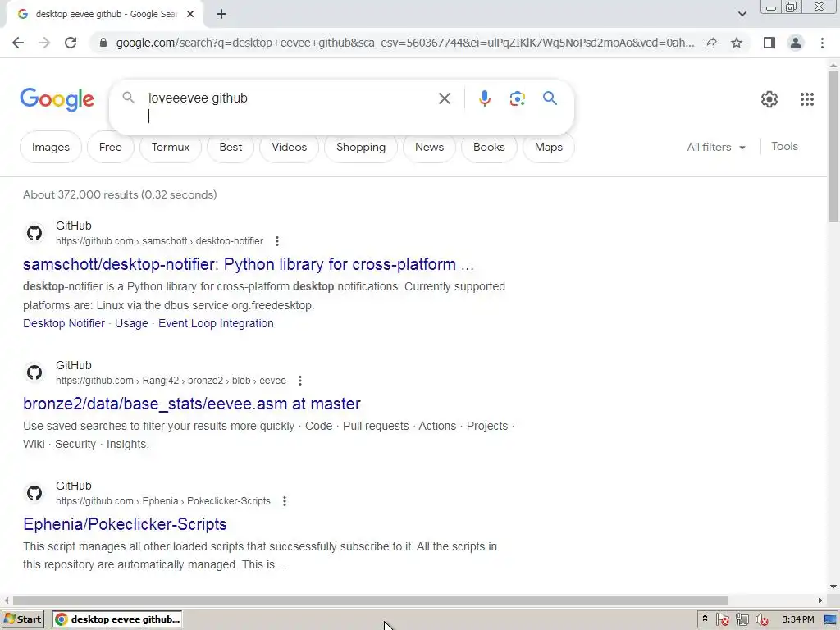
Task: Open more options for Pokeclicker-Scripts result
Action: click(x=285, y=501)
